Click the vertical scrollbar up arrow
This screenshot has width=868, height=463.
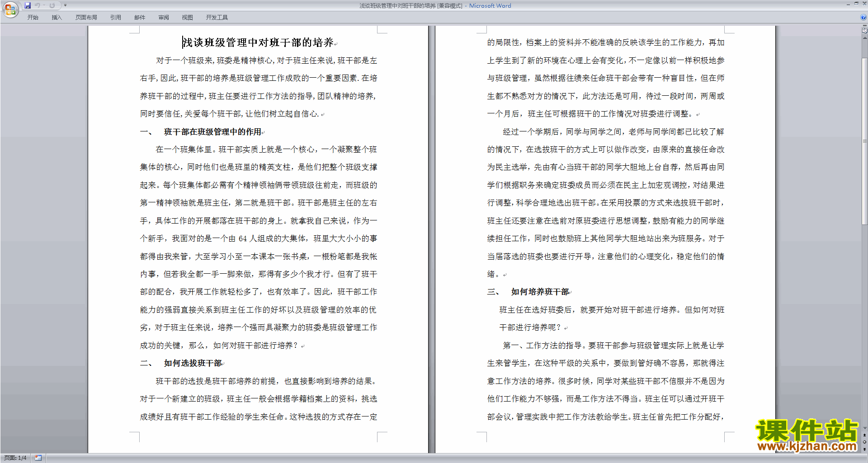pos(865,37)
